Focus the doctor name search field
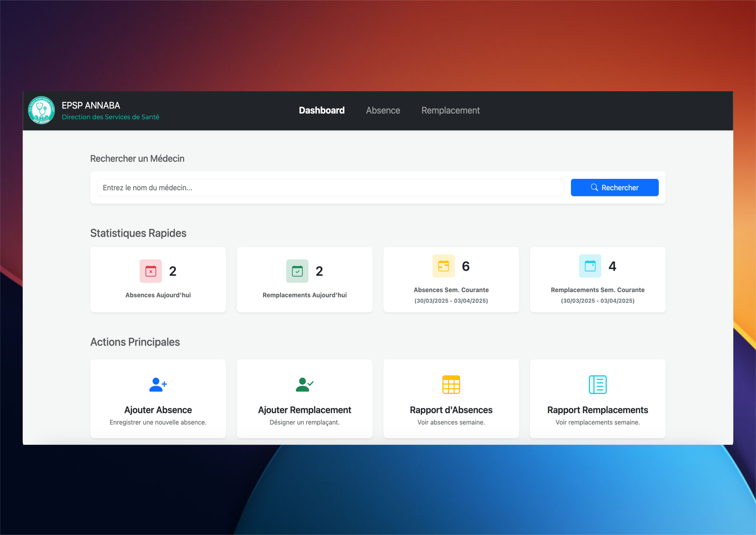Screen dimensions: 756x535 pyautogui.click(x=330, y=187)
